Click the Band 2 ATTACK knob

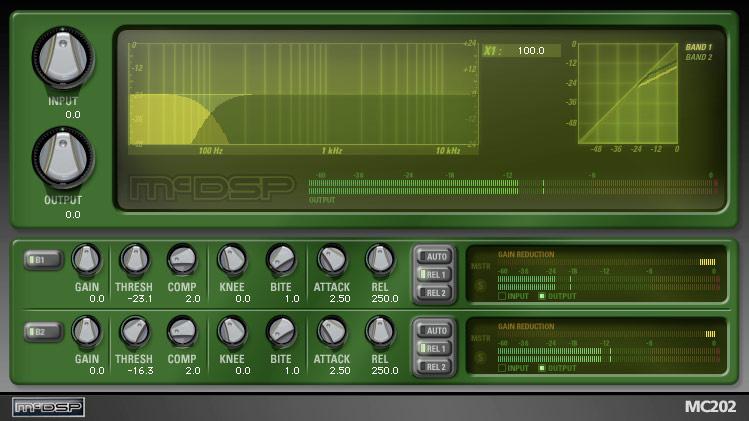tap(332, 332)
